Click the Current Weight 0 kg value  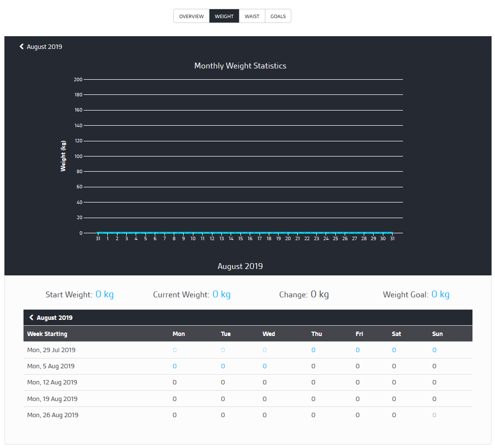click(222, 294)
